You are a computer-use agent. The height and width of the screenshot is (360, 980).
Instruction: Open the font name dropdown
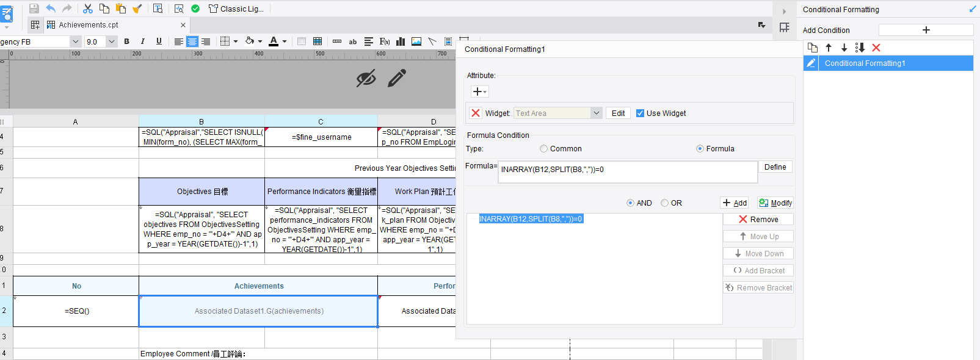76,41
